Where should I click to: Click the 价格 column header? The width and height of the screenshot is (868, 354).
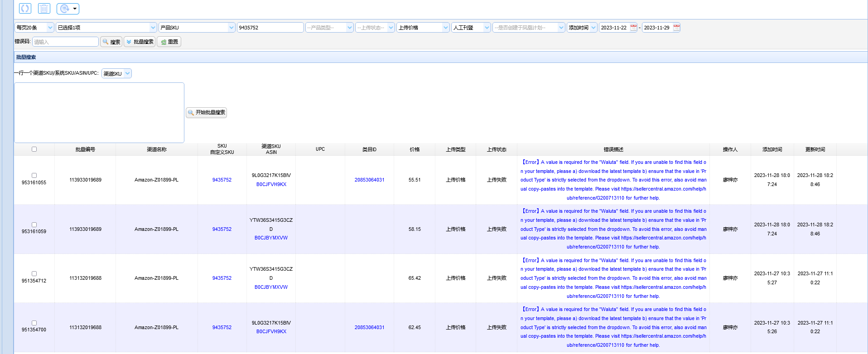tap(415, 149)
